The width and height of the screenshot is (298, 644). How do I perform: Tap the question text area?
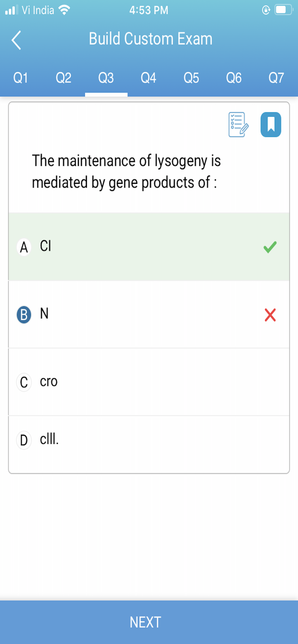tap(126, 171)
